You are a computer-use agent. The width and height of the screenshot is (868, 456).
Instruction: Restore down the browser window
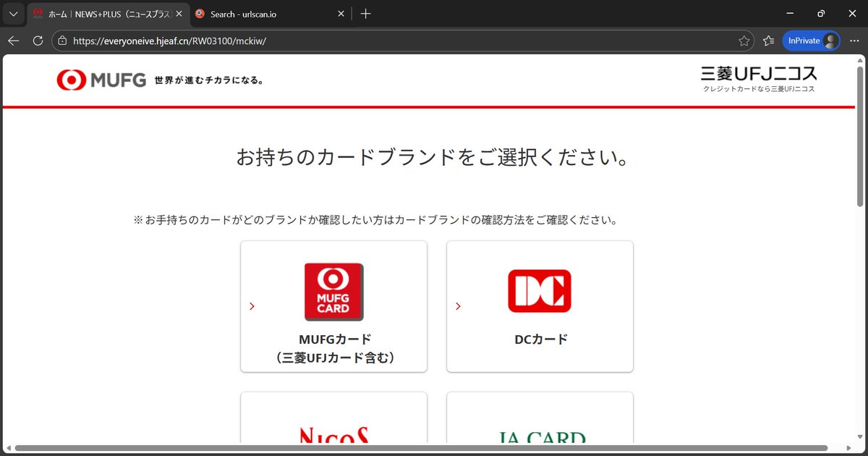(820, 13)
